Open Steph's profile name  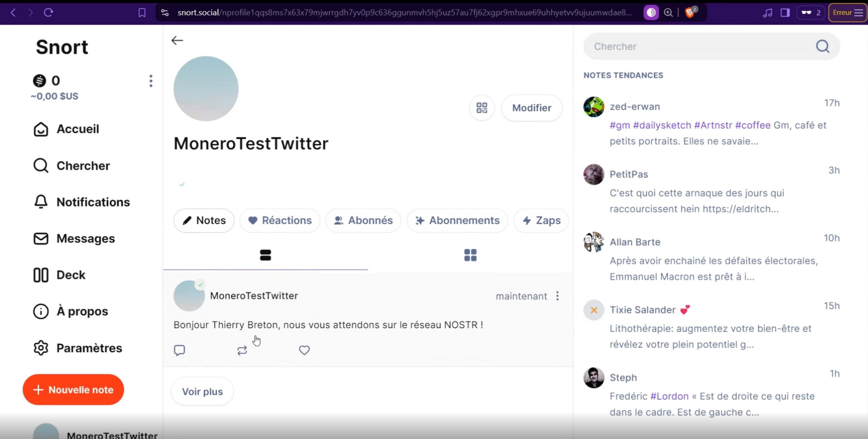[623, 378]
